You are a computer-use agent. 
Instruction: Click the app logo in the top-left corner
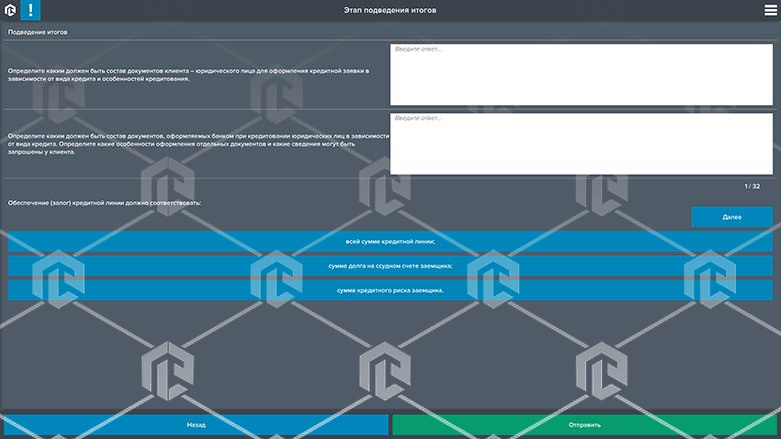(x=8, y=10)
